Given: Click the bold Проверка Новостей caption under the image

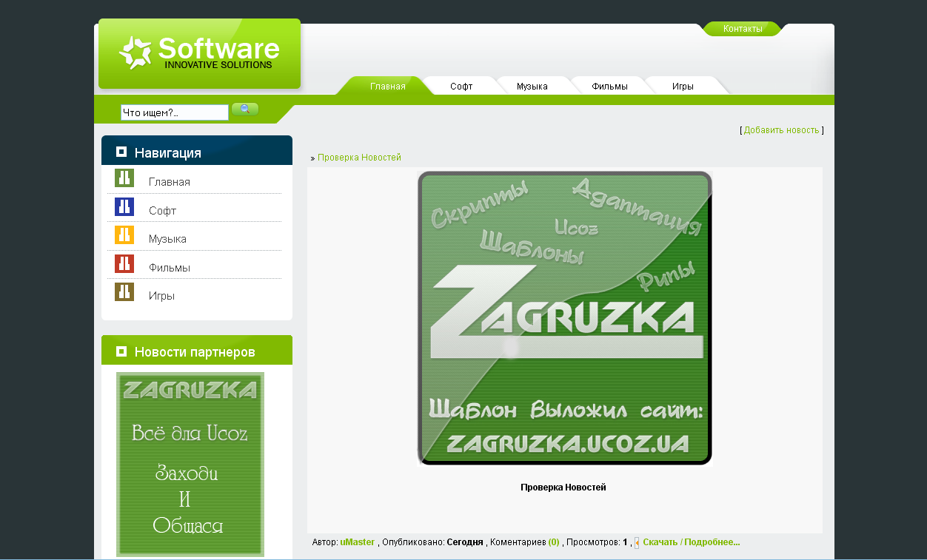Looking at the screenshot, I should 563,488.
